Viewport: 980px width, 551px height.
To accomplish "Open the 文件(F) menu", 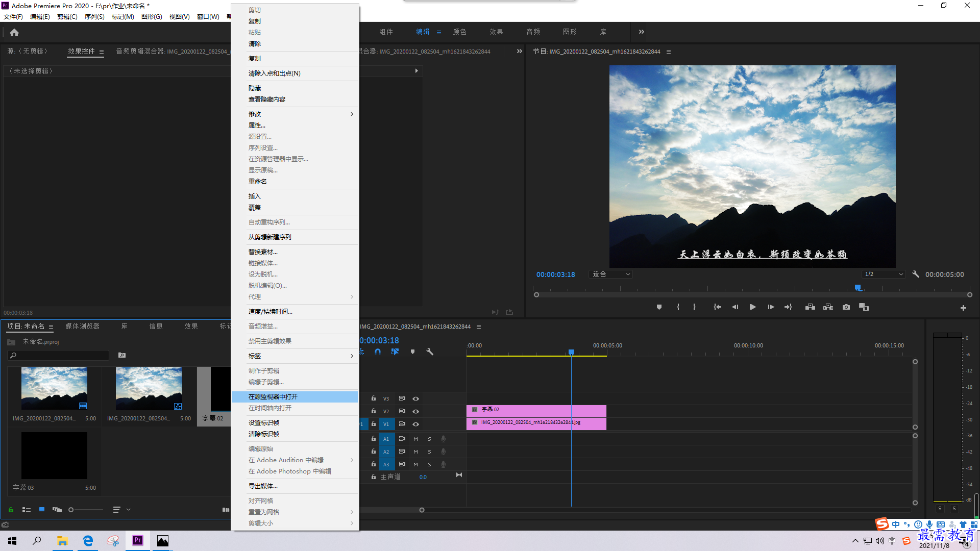I will pos(13,17).
